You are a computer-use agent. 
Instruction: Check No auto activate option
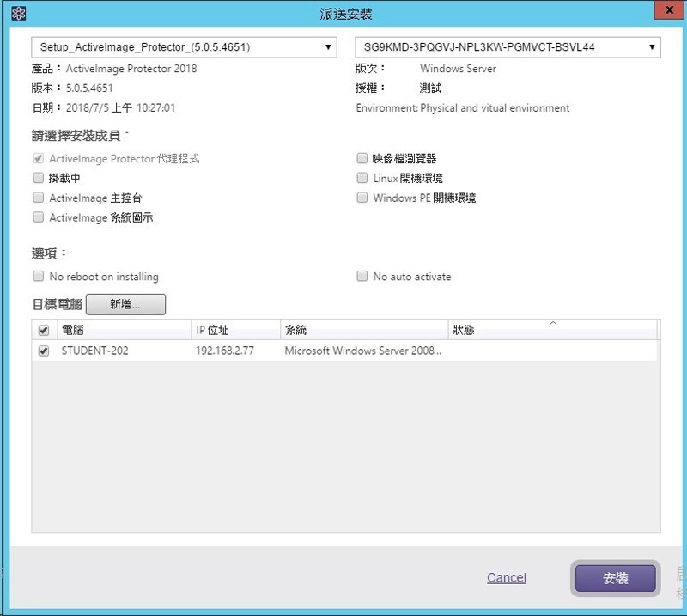(362, 277)
